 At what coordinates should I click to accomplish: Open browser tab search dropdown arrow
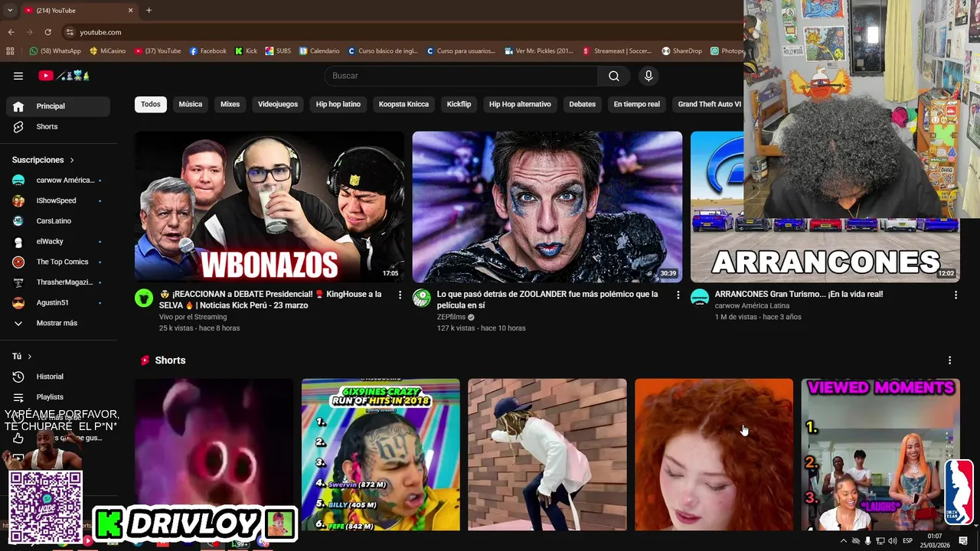[x=10, y=10]
